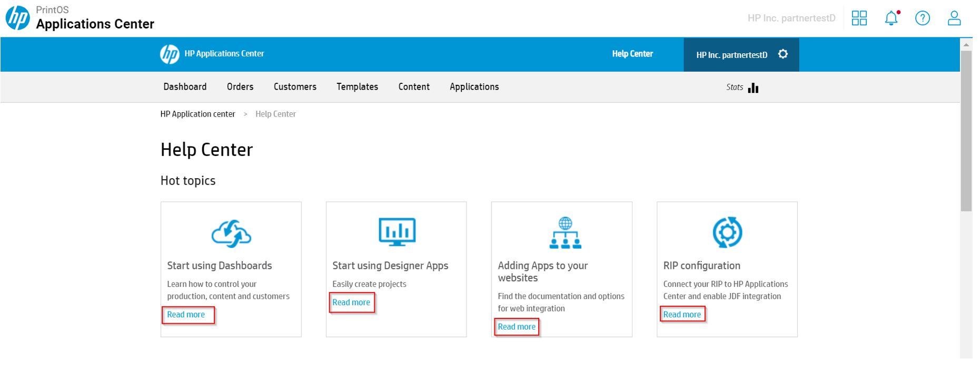Go to the Customers menu
The image size is (980, 368).
point(295,86)
